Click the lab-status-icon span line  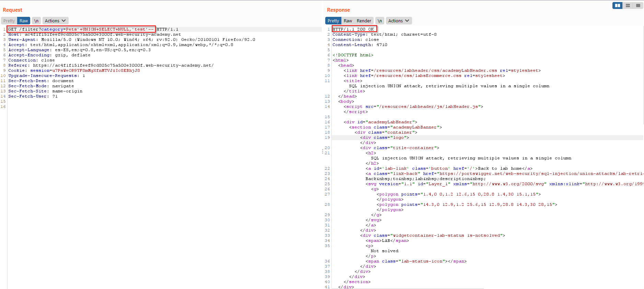click(416, 261)
